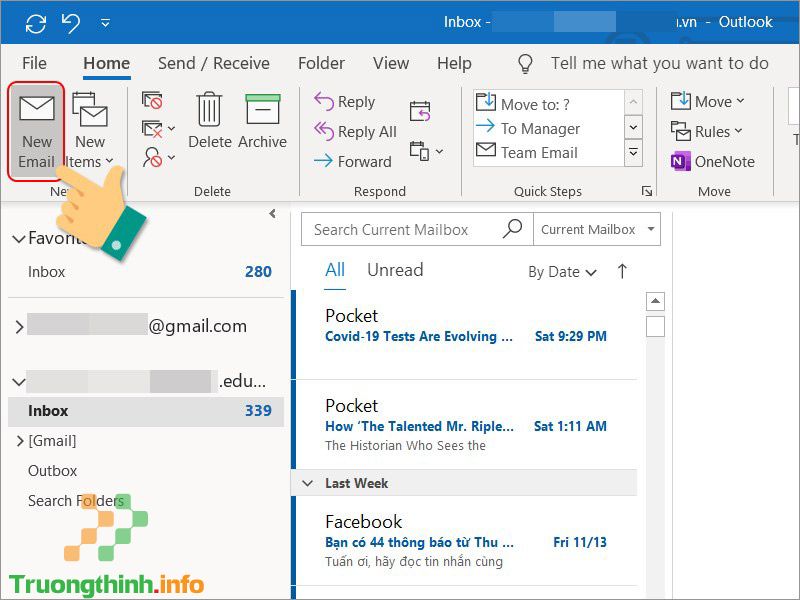
Task: Collapse the .edu account folder list
Action: (19, 382)
